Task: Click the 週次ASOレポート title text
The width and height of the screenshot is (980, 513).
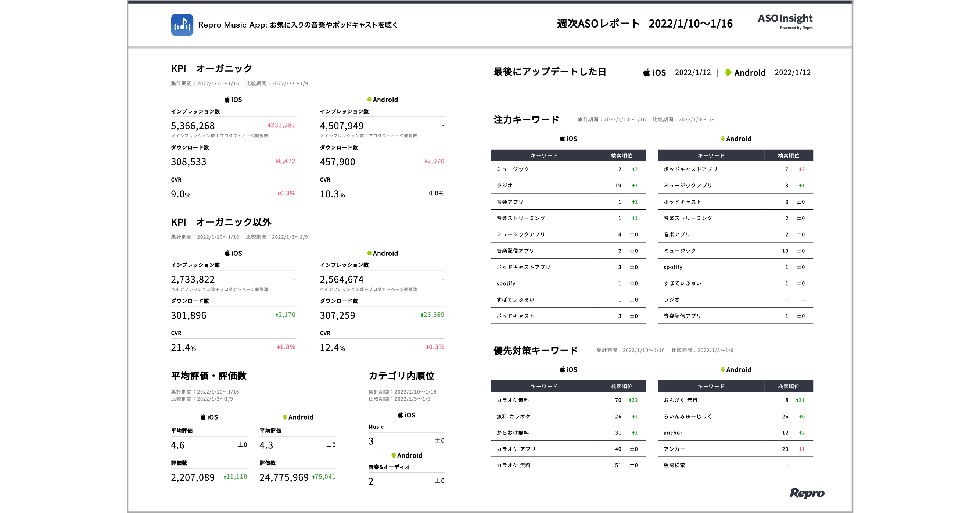Action: click(x=598, y=24)
